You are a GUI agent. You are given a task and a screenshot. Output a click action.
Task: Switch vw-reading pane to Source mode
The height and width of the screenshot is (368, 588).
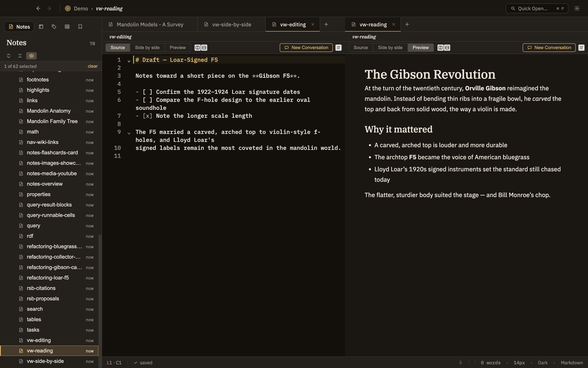361,48
